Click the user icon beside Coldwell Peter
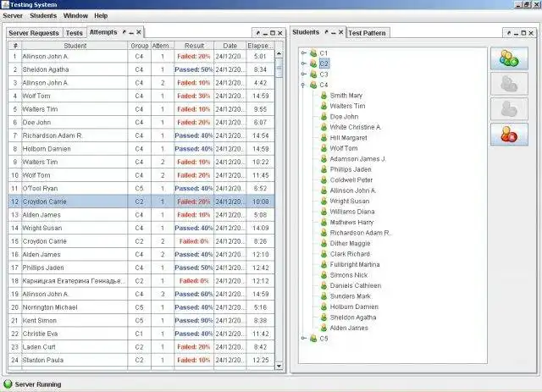The image size is (542, 392). (324, 179)
